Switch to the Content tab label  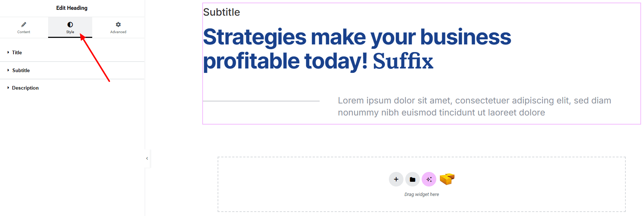(x=24, y=32)
